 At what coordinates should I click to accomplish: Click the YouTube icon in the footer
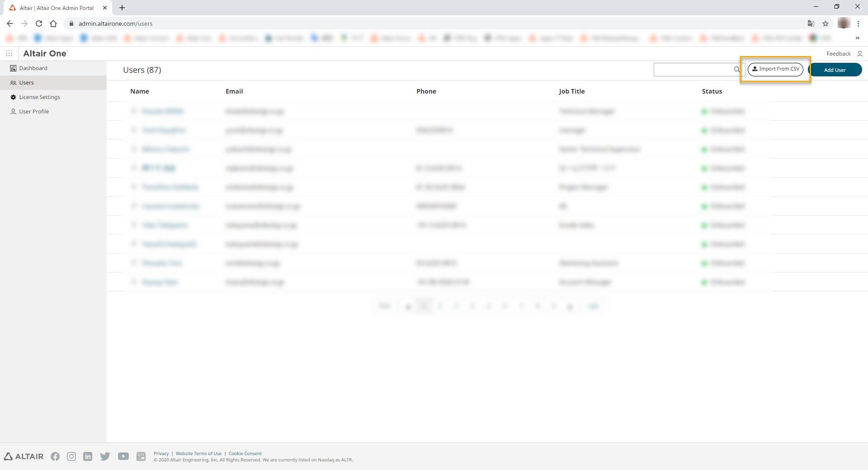[x=123, y=456]
